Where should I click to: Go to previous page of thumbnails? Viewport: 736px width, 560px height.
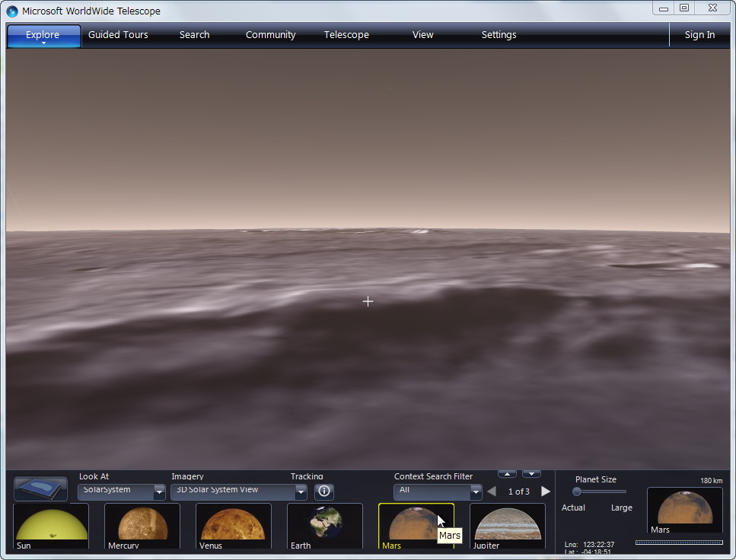pos(492,492)
